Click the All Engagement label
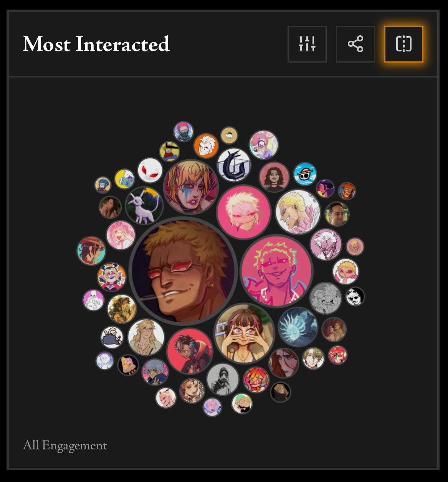The width and height of the screenshot is (448, 482). (x=65, y=446)
